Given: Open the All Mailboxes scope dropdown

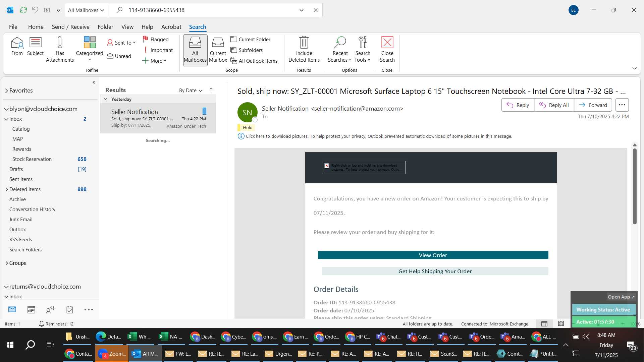Looking at the screenshot, I should click(x=86, y=10).
